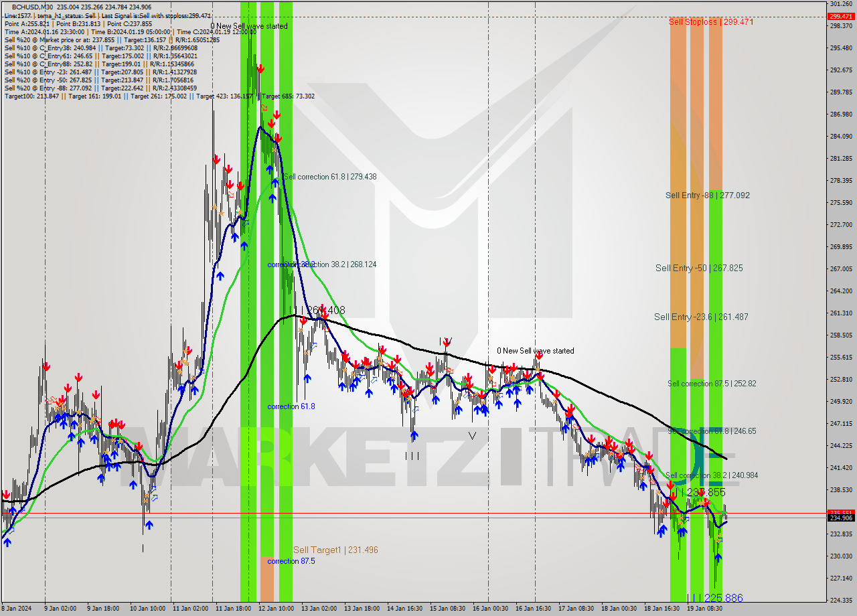This screenshot has height=616, width=857.
Task: Select the red 235.551 price axis marker
Action: tap(842, 512)
